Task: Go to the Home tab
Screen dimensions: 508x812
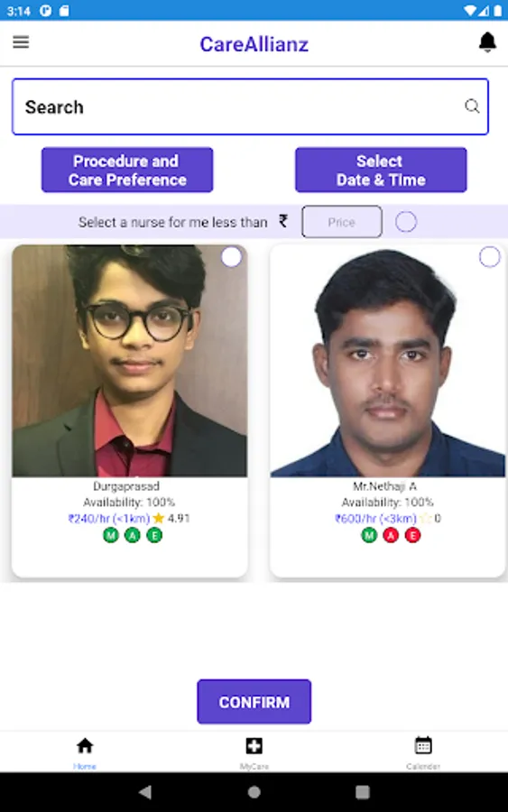Action: [x=85, y=752]
